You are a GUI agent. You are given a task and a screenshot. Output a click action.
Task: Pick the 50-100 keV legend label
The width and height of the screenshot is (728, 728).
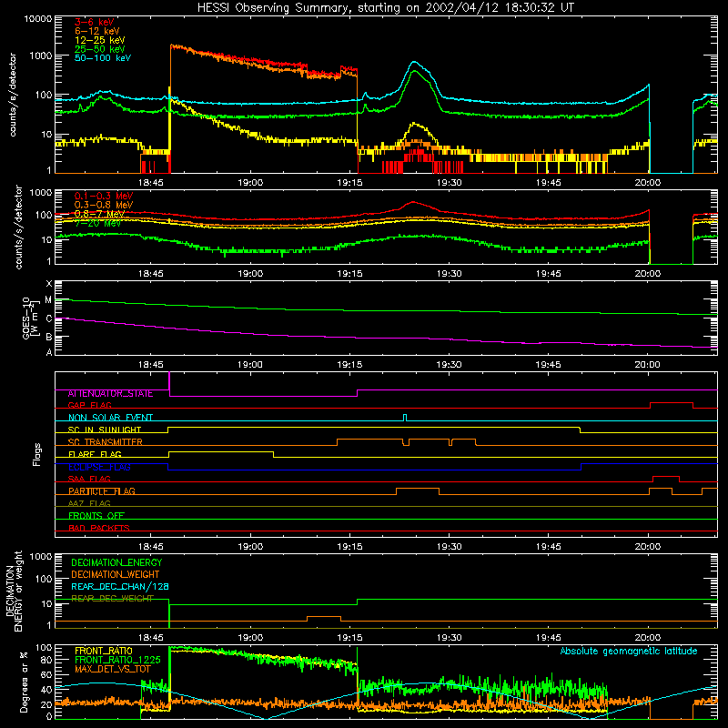103,58
